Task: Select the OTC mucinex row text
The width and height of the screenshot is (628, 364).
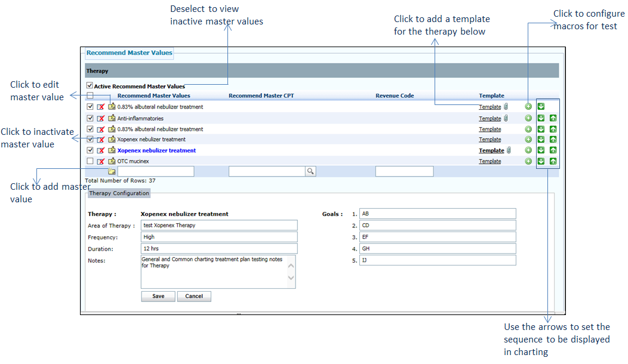Action: [x=133, y=161]
